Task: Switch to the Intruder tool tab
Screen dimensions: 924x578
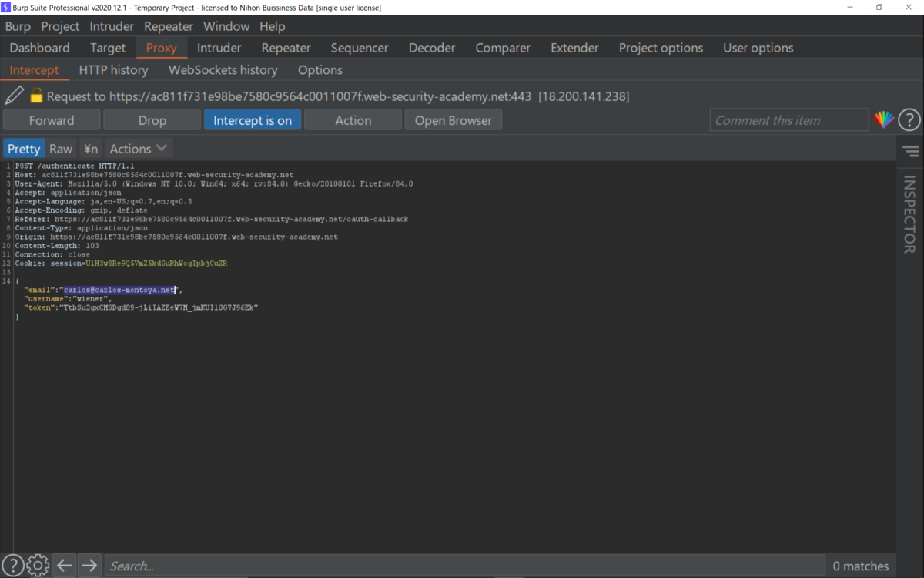Action: 219,48
